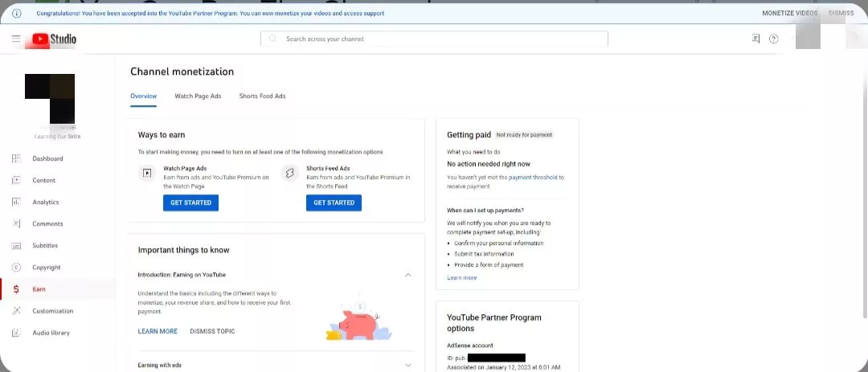The width and height of the screenshot is (868, 372).
Task: Click the Comments sidebar icon
Action: 16,223
